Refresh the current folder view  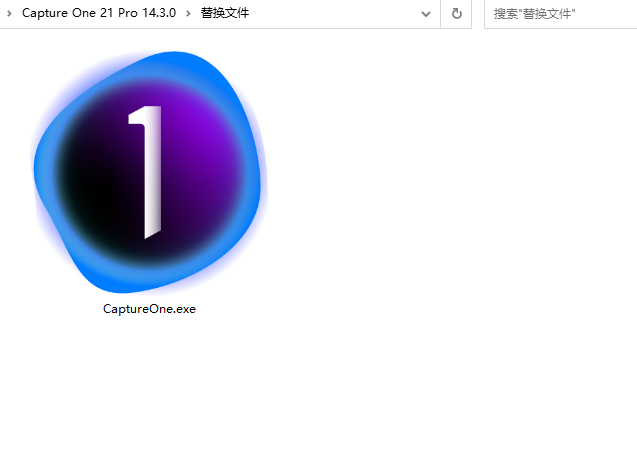click(x=457, y=13)
